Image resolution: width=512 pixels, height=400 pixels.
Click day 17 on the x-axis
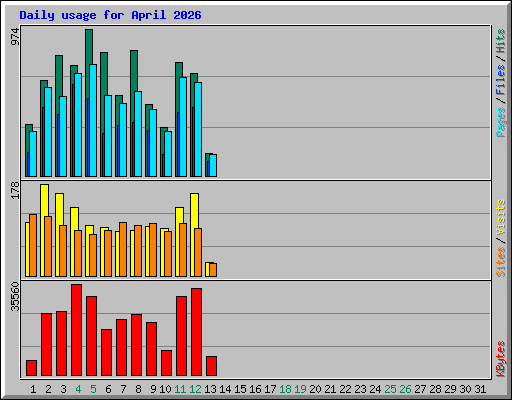pyautogui.click(x=270, y=389)
